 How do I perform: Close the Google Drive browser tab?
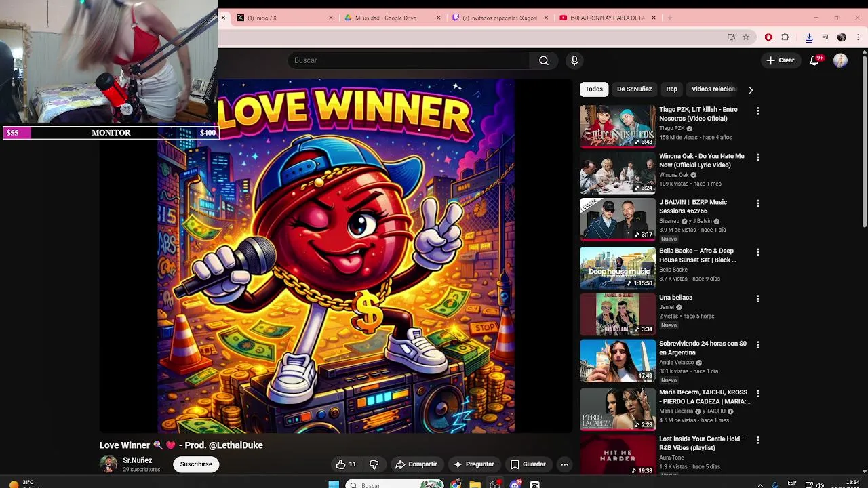click(x=438, y=18)
